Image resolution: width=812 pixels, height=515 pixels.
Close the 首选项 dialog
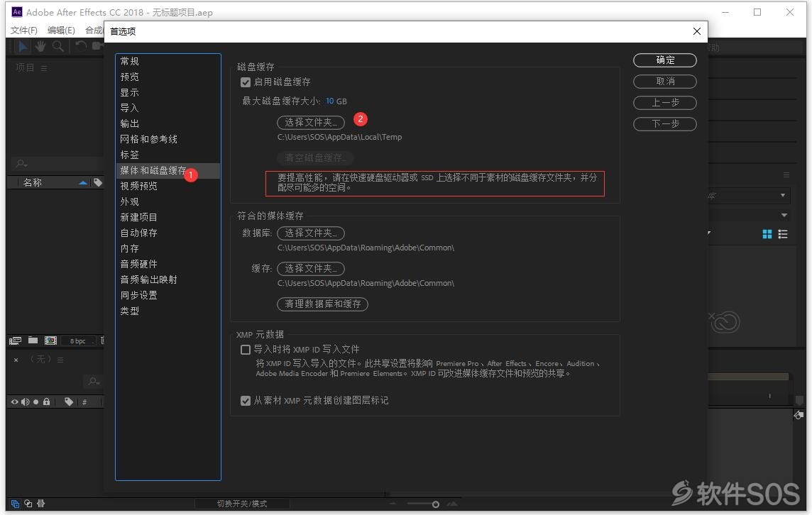(x=696, y=31)
